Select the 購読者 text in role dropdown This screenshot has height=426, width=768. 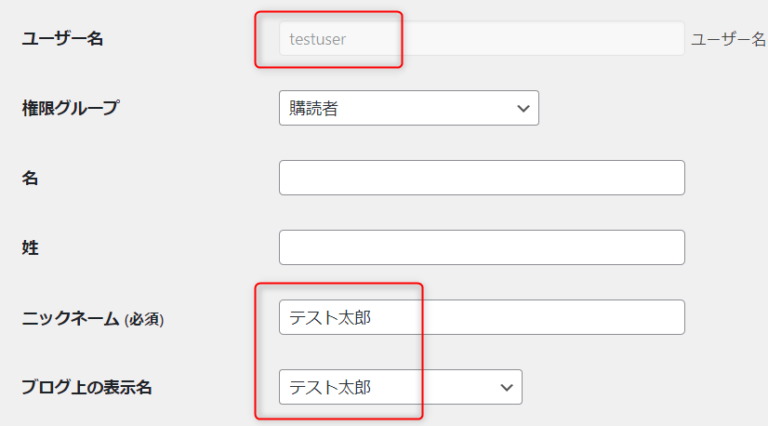[313, 108]
